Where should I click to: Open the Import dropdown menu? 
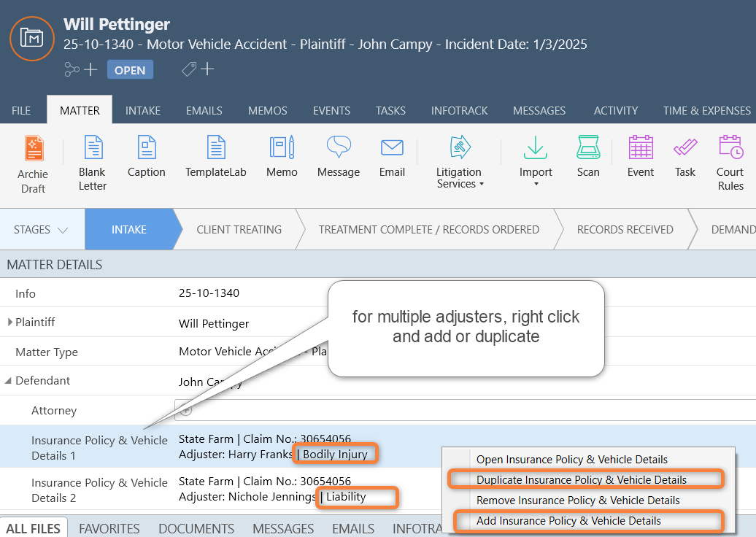tap(536, 163)
